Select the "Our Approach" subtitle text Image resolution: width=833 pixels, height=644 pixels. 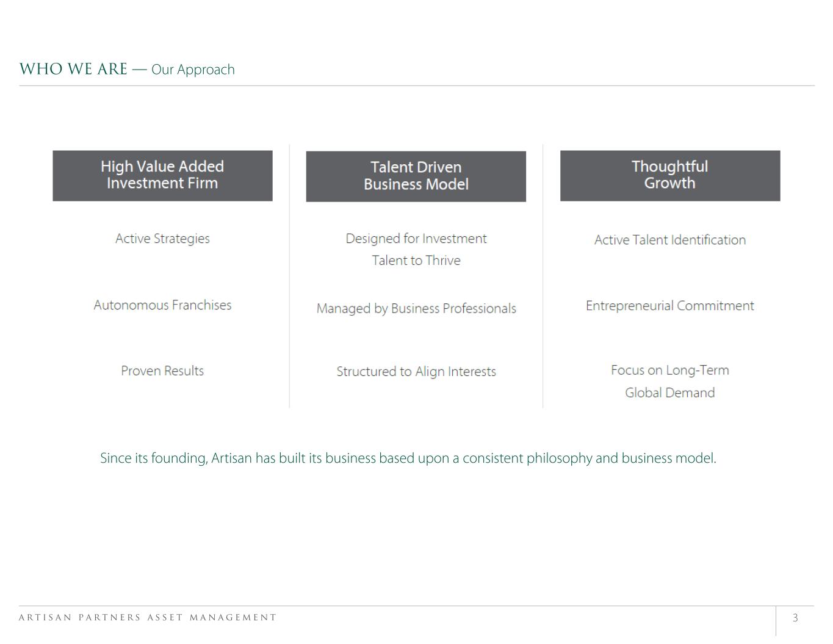[193, 70]
